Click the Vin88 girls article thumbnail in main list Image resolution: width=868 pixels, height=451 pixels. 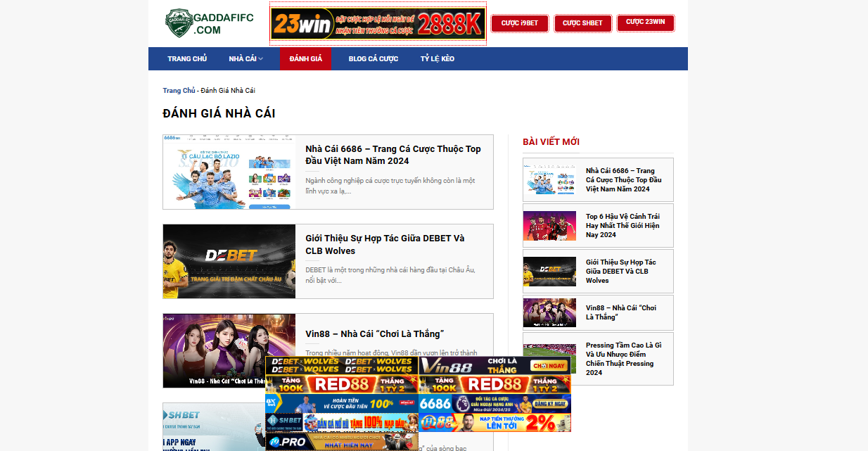click(214, 350)
